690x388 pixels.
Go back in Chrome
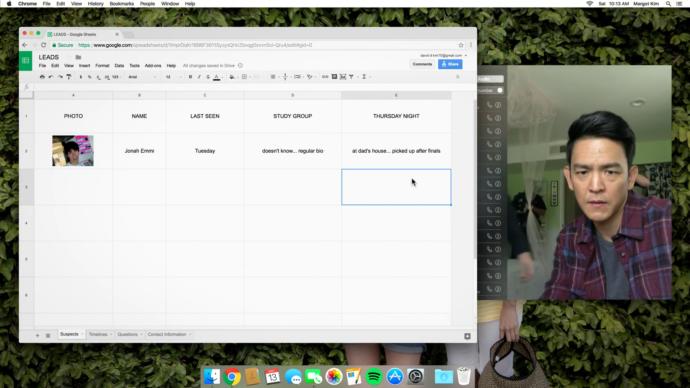[x=25, y=45]
